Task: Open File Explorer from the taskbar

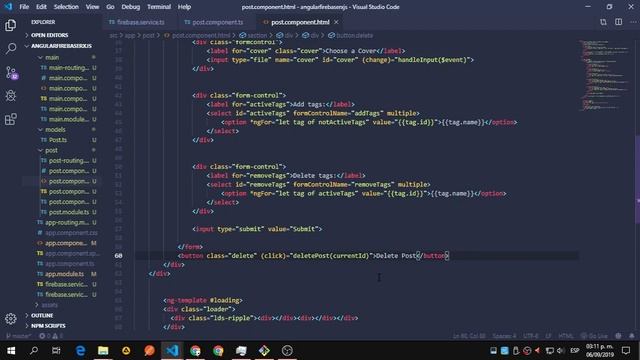Action: point(103,351)
